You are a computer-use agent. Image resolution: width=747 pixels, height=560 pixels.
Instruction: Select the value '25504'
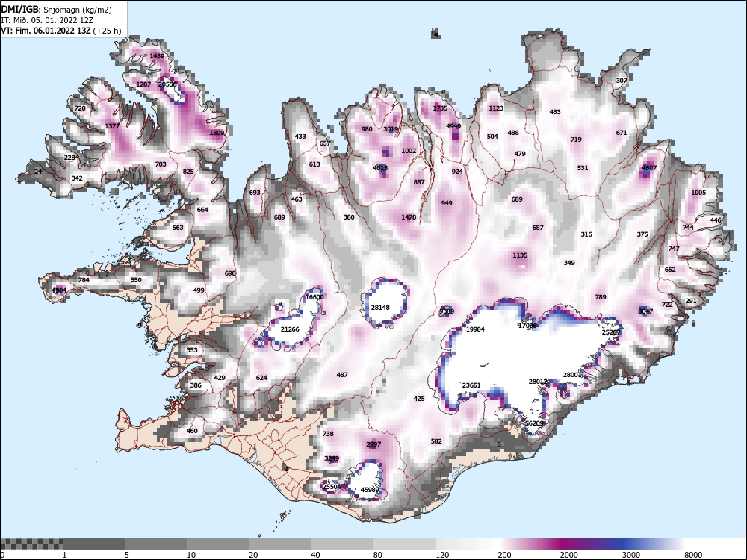click(332, 487)
